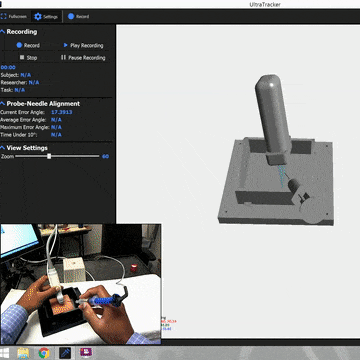The height and width of the screenshot is (360, 360).
Task: Click the Task N/A value
Action: pos(20,90)
